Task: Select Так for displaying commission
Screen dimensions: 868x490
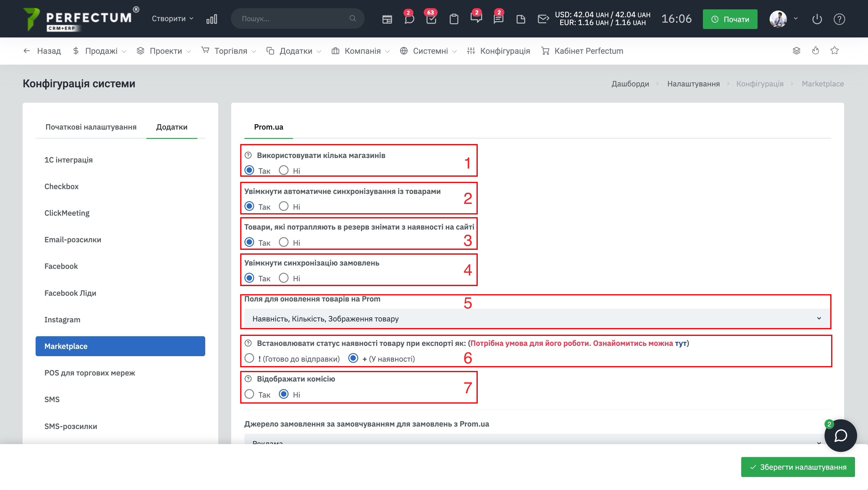Action: pyautogui.click(x=249, y=394)
